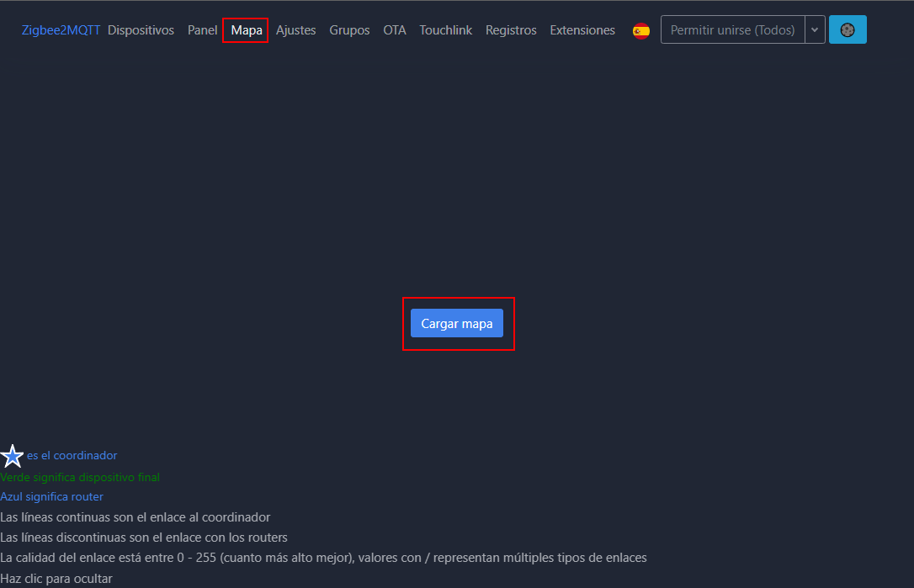Open the Zigbee2MQTT home link
Image resolution: width=914 pixels, height=588 pixels.
click(61, 30)
